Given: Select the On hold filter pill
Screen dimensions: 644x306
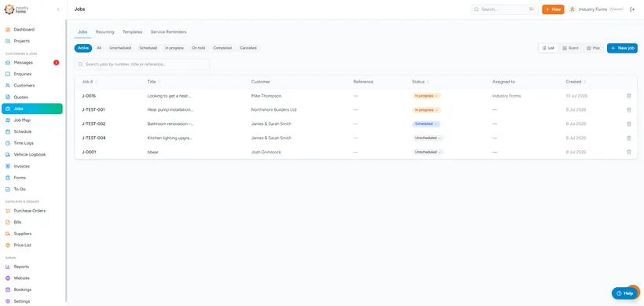Looking at the screenshot, I should click(199, 48).
